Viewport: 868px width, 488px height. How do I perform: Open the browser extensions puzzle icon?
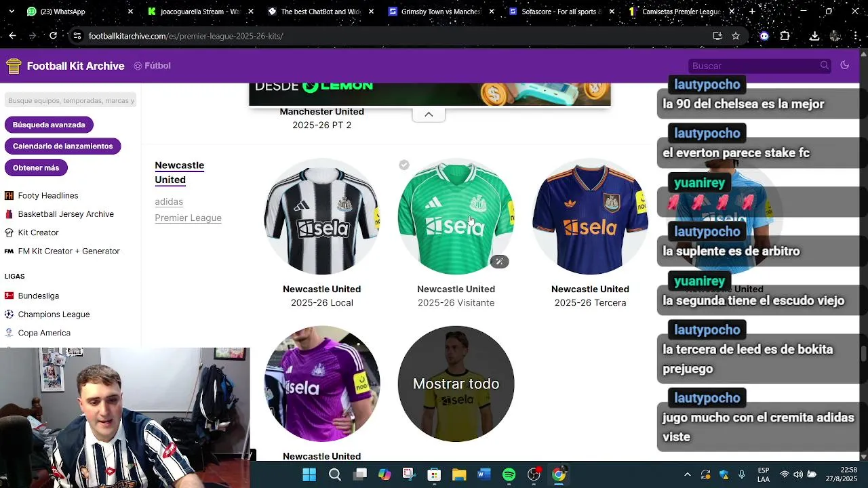coord(785,36)
